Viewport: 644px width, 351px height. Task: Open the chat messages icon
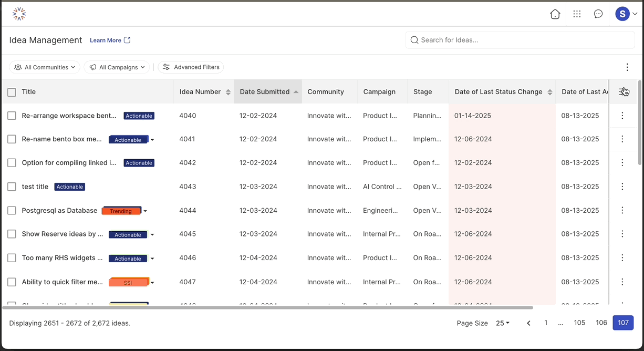tap(598, 14)
